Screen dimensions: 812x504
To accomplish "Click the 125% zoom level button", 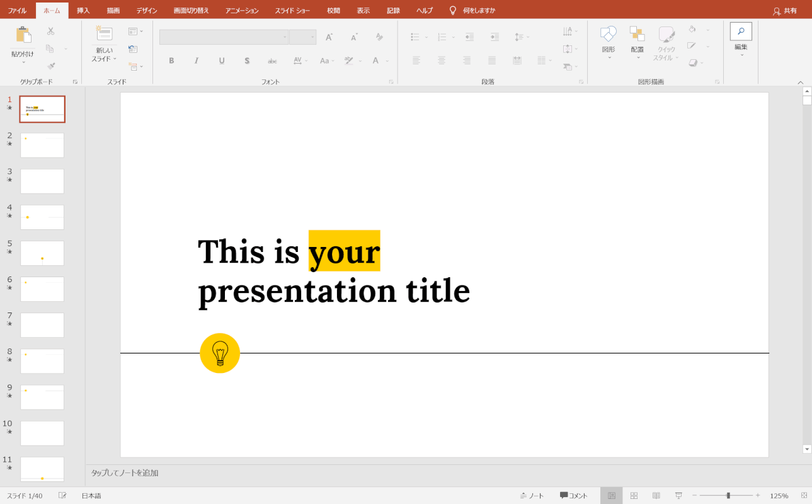I will tap(779, 496).
